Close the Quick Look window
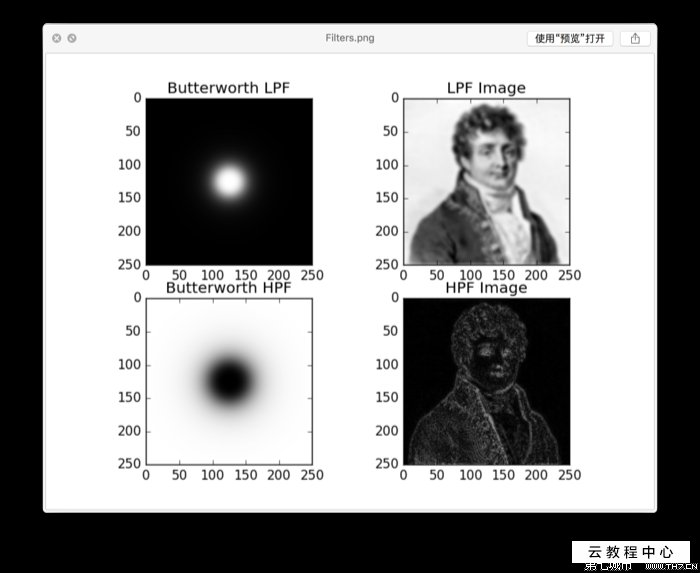This screenshot has width=700, height=573. point(56,38)
